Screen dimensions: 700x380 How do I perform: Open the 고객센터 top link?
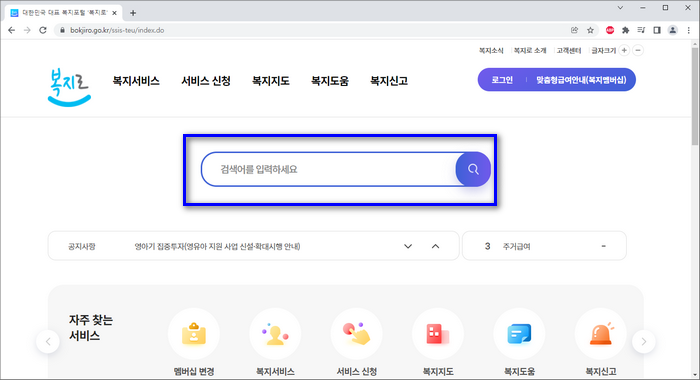[x=569, y=50]
